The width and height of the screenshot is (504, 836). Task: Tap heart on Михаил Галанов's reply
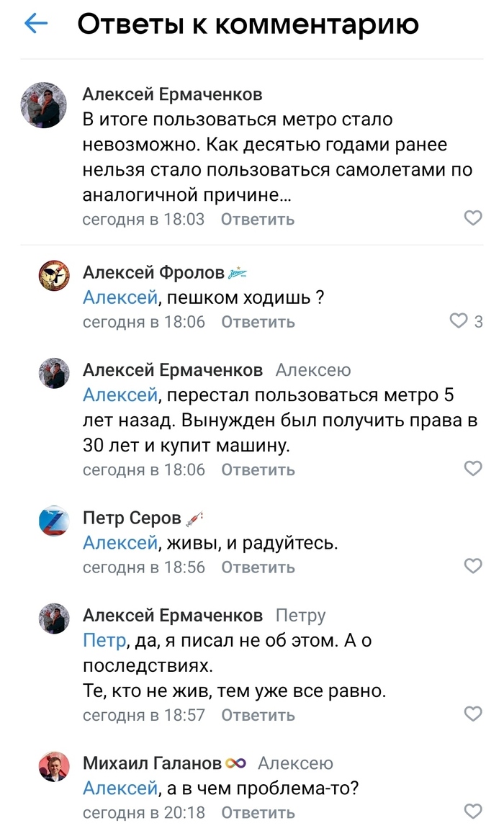472,812
